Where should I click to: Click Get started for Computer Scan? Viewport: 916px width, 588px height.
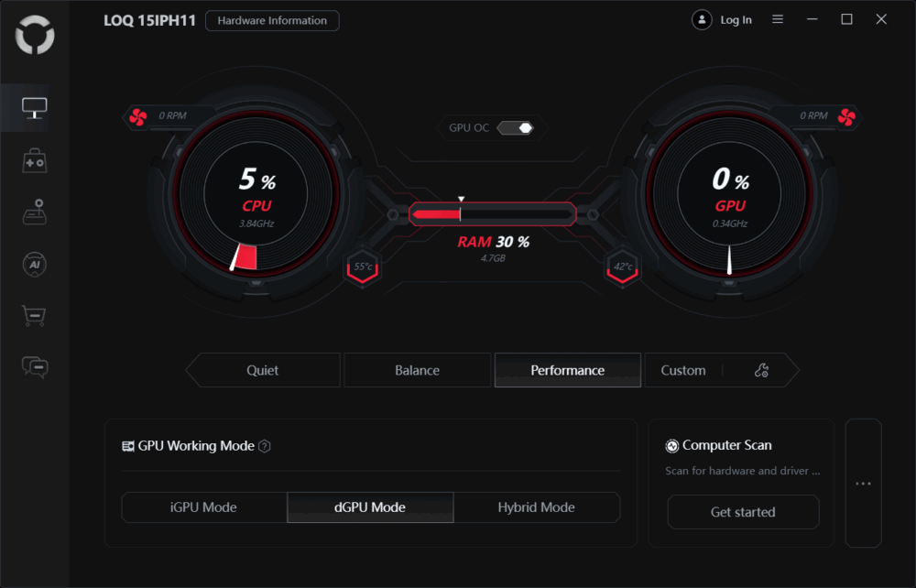pos(743,512)
